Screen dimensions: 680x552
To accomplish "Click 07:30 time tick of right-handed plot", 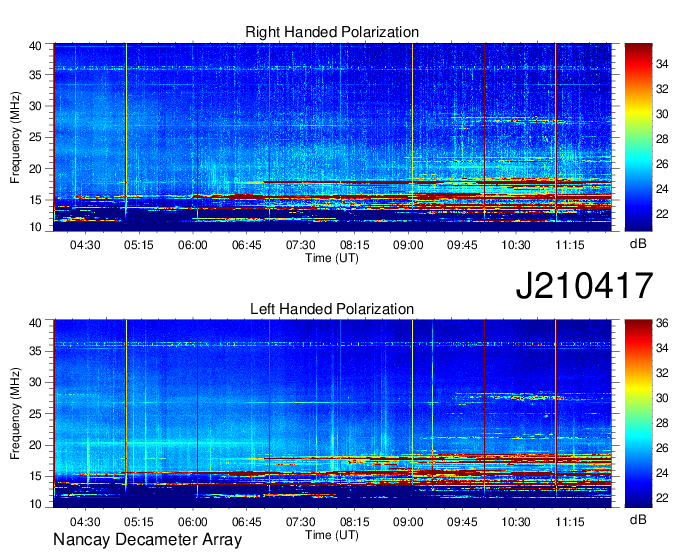I will point(301,245).
